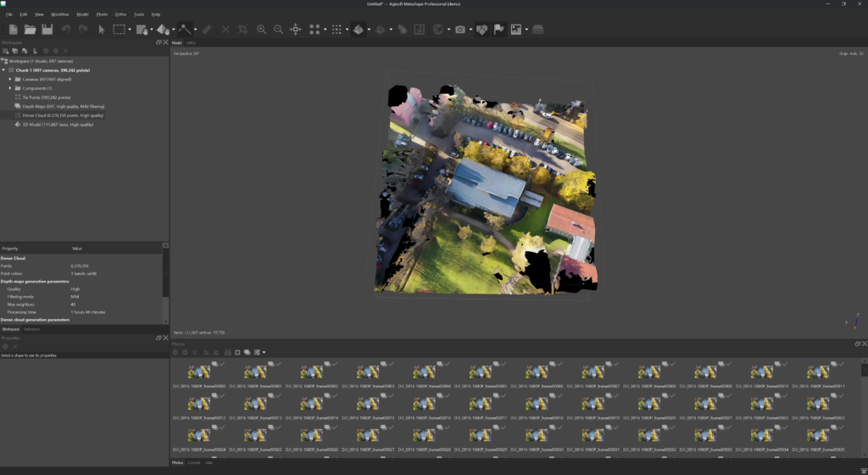Toggle Show Masks icon in Photos toolbar
The height and width of the screenshot is (475, 868).
coord(237,352)
